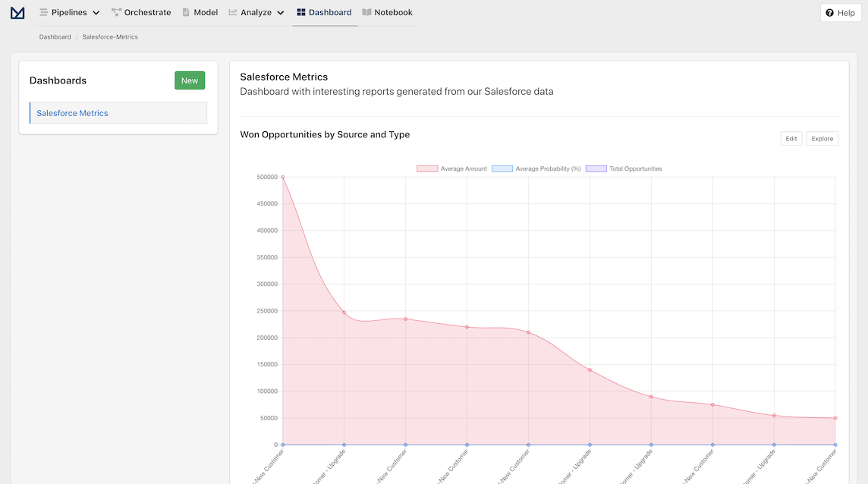Click the Dashboards panel heading
The width and height of the screenshot is (868, 484).
tap(58, 80)
